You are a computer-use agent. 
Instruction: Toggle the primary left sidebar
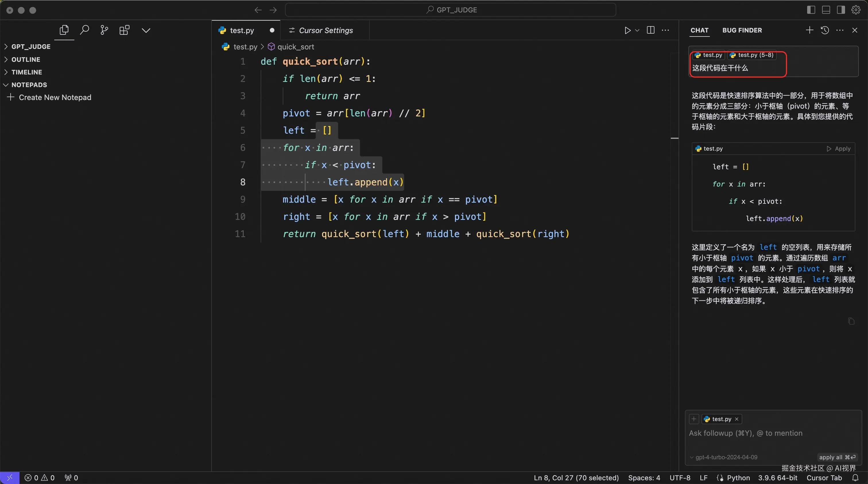811,10
